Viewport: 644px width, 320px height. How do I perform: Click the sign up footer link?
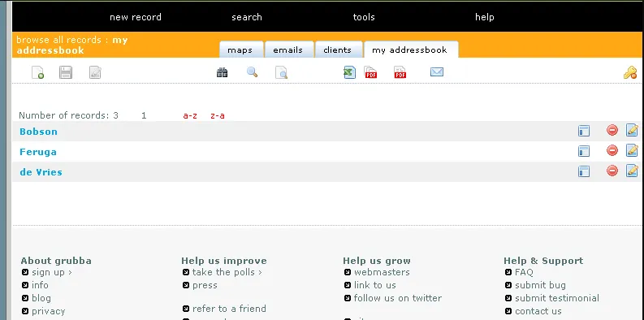point(52,272)
